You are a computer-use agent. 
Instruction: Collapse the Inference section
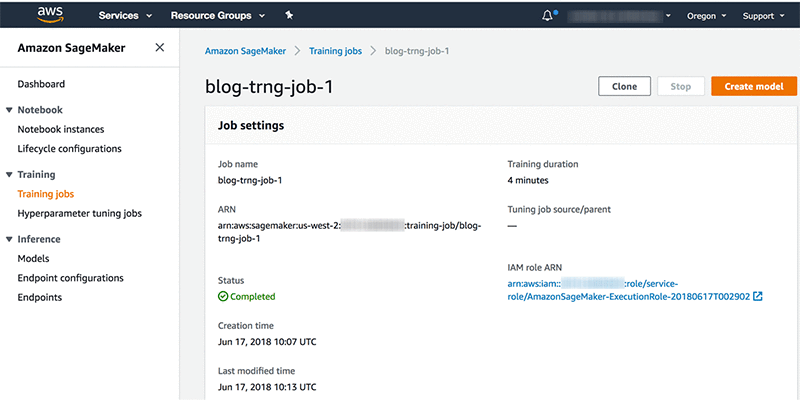point(9,240)
